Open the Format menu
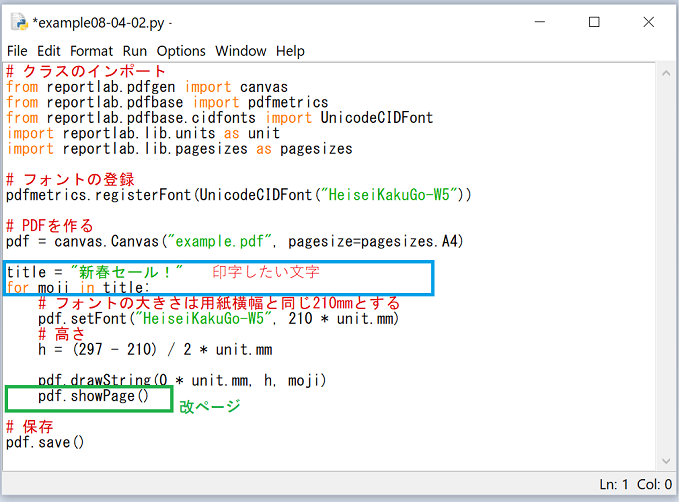Viewport: 680px width, 502px height. [x=91, y=51]
